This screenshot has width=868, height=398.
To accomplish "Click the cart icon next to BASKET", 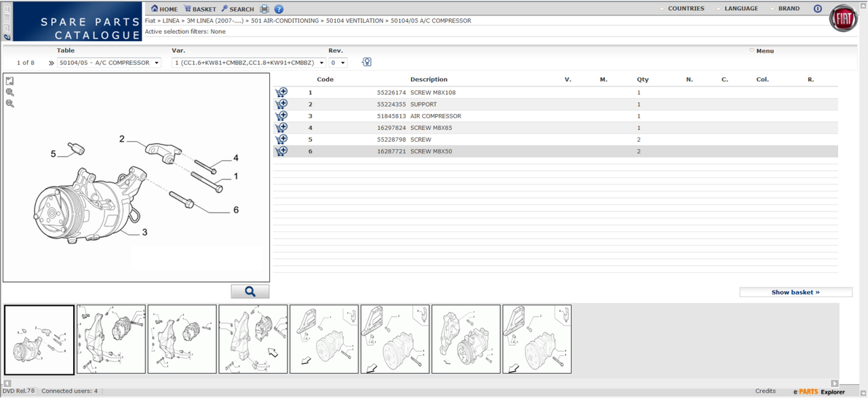I will [x=187, y=9].
